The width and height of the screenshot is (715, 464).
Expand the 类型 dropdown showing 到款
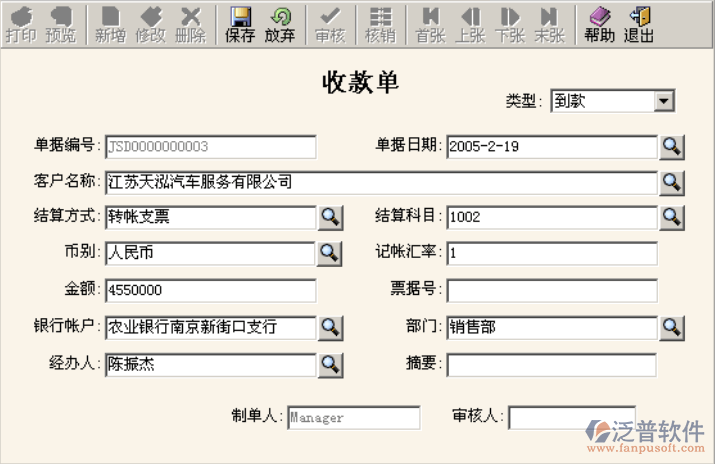click(664, 101)
